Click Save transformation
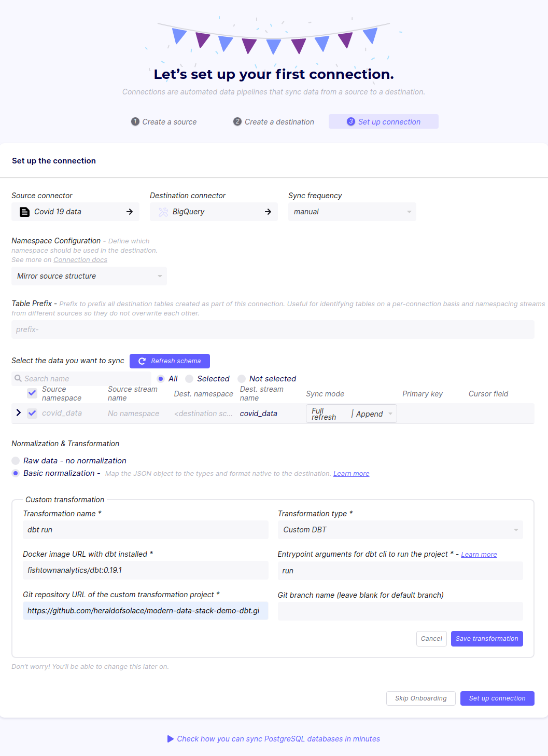 [486, 638]
